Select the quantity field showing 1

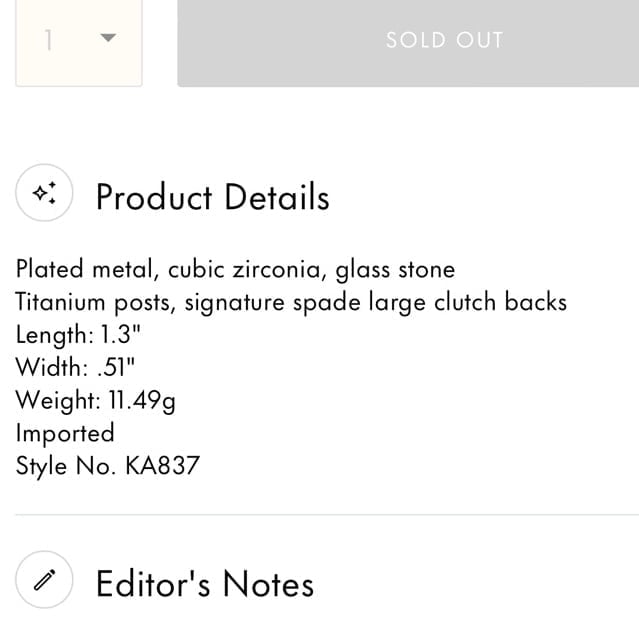coord(79,41)
